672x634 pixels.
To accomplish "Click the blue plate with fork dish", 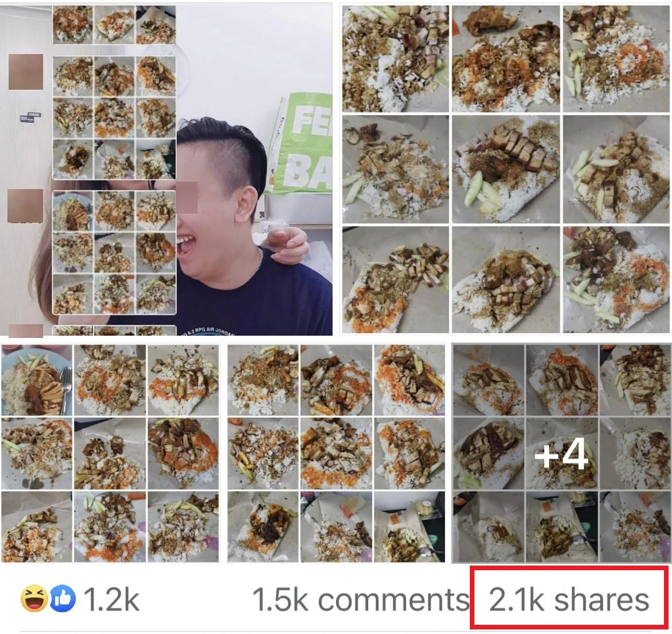I will [37, 380].
